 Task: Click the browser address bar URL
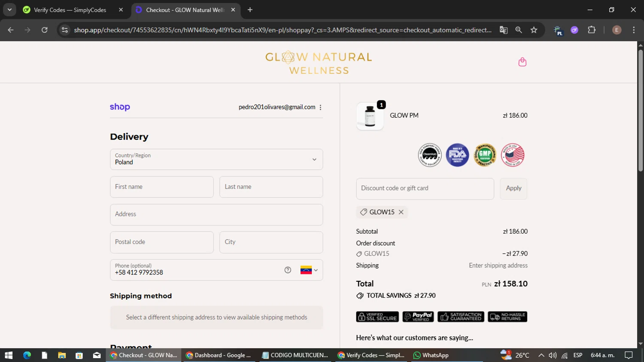click(283, 30)
